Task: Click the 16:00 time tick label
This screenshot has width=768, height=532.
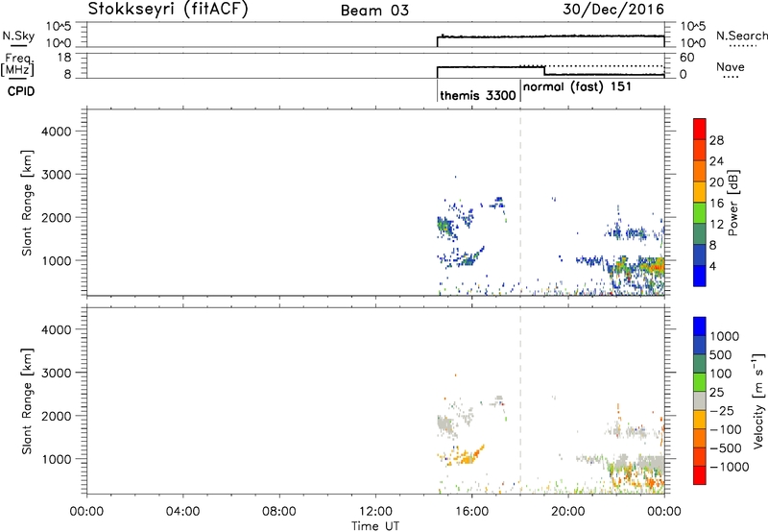Action: (x=471, y=512)
